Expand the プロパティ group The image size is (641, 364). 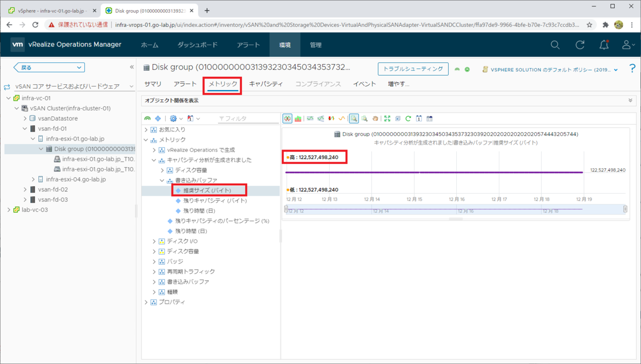(x=146, y=302)
